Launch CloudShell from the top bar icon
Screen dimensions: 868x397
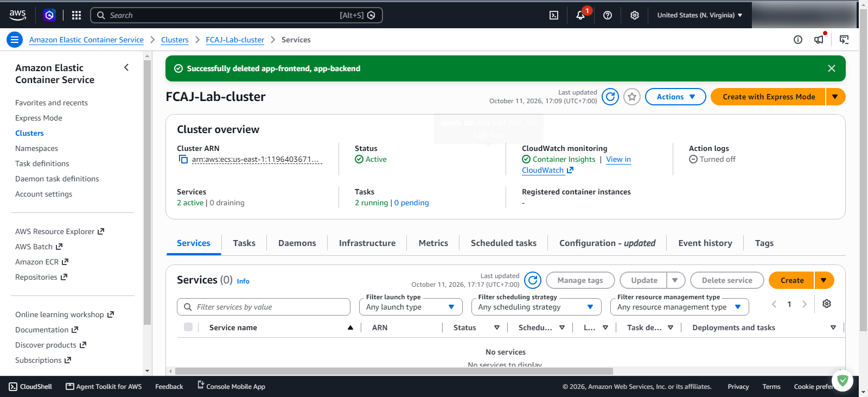coord(554,15)
